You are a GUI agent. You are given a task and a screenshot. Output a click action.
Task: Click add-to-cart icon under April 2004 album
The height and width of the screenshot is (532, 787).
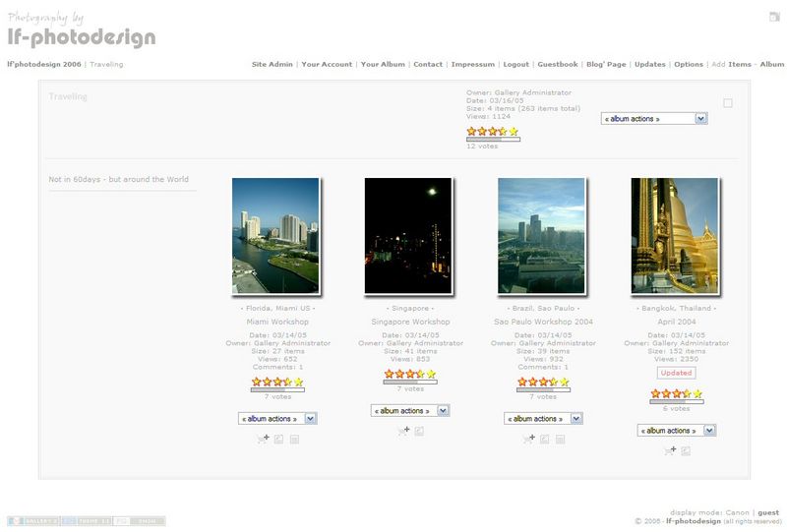670,450
